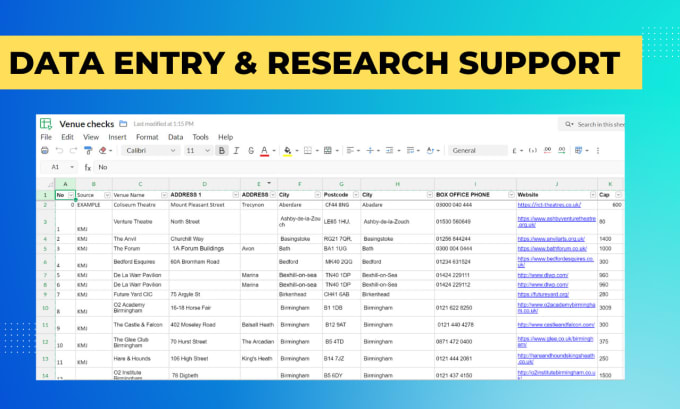Open the File menu
This screenshot has width=680, height=409.
click(x=46, y=137)
